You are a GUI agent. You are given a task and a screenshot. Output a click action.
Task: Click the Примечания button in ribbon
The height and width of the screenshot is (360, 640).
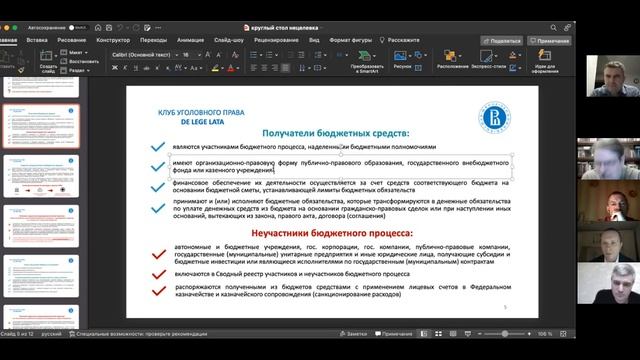click(x=549, y=41)
